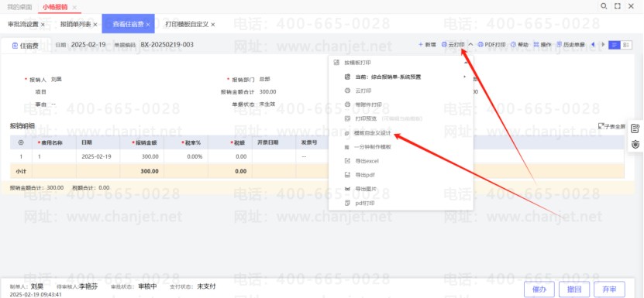Switch to the 报销单列表 tab
The height and width of the screenshot is (298, 644).
pyautogui.click(x=76, y=24)
